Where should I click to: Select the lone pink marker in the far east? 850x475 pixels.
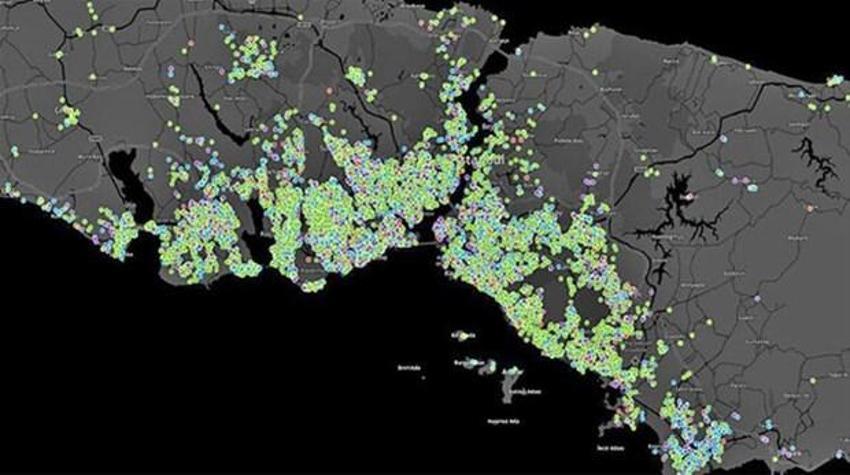pyautogui.click(x=810, y=208)
